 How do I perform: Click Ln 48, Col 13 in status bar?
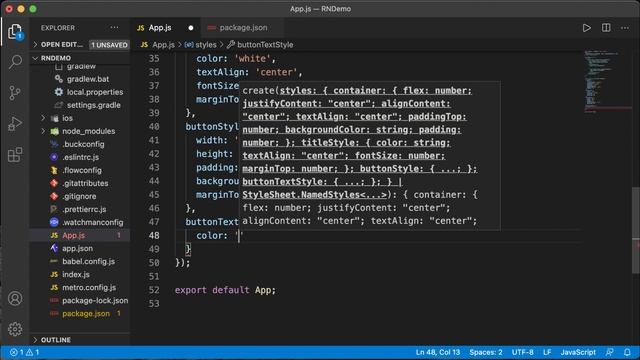[x=438, y=352]
